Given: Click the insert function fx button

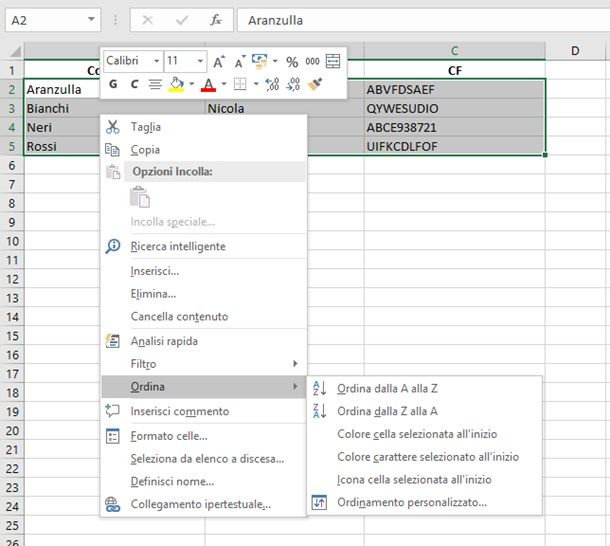Looking at the screenshot, I should point(216,19).
